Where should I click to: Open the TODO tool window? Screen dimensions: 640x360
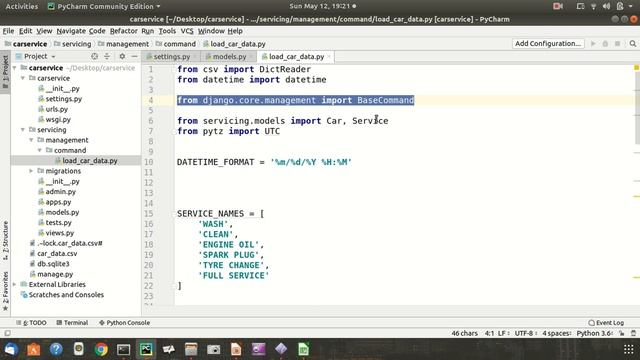31,322
